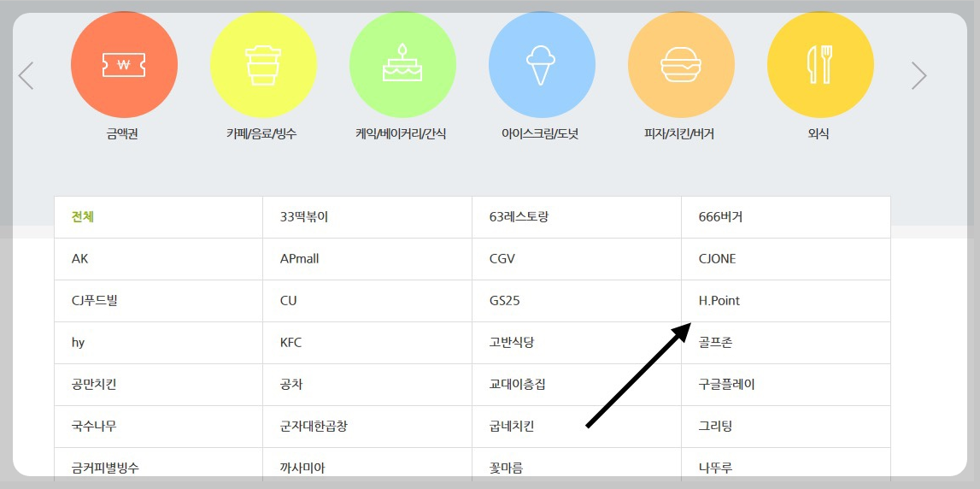Open the yellow coffee cup 카페/음료/빙수 icon
Image resolution: width=980 pixels, height=489 pixels.
[x=263, y=64]
